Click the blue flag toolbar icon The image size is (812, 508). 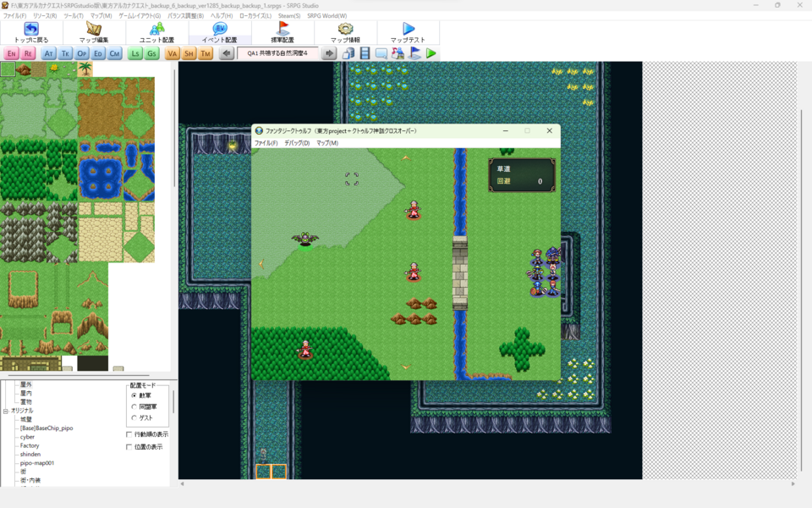click(x=414, y=53)
